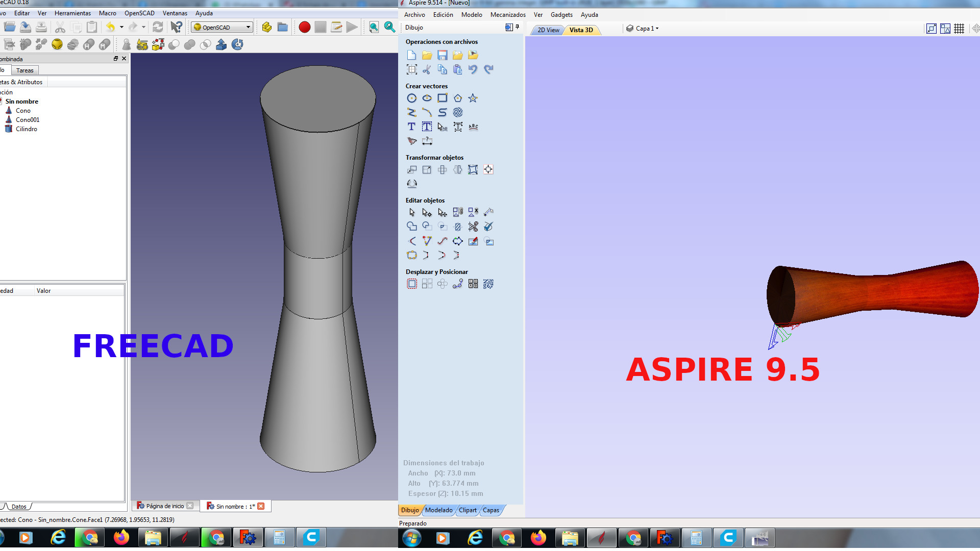Click the FreeCAD Extrude tool icon
The width and height of the screenshot is (980, 551).
tap(221, 45)
